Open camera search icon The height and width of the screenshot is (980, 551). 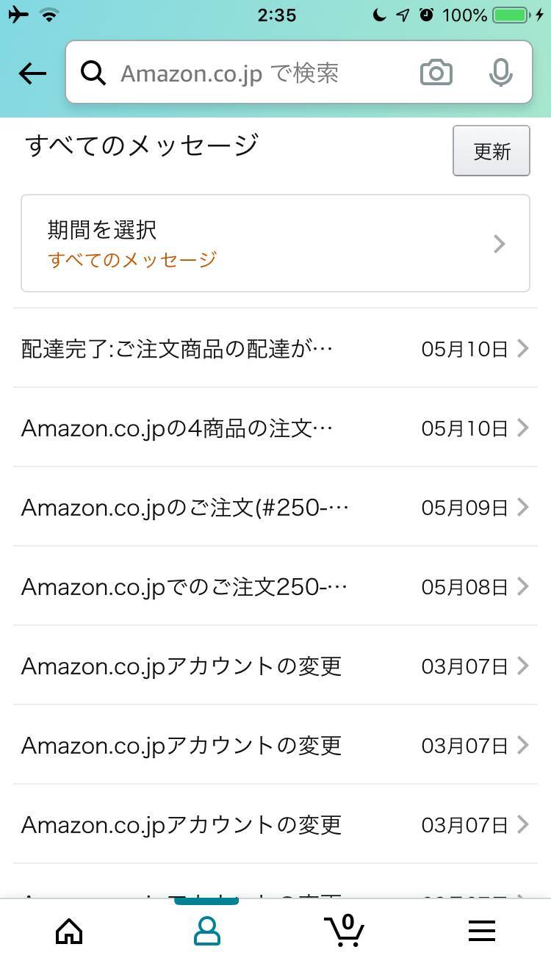(436, 73)
